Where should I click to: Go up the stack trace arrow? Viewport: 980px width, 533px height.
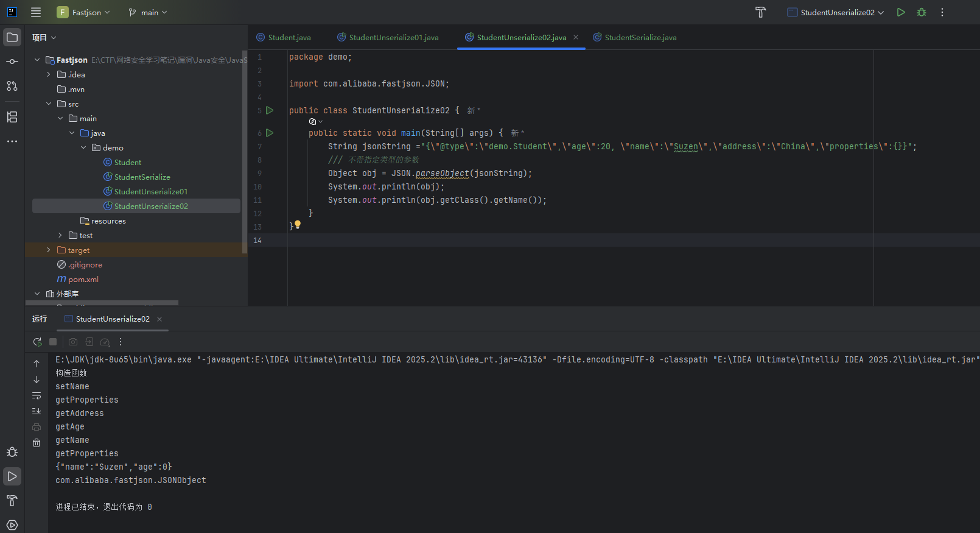[37, 364]
